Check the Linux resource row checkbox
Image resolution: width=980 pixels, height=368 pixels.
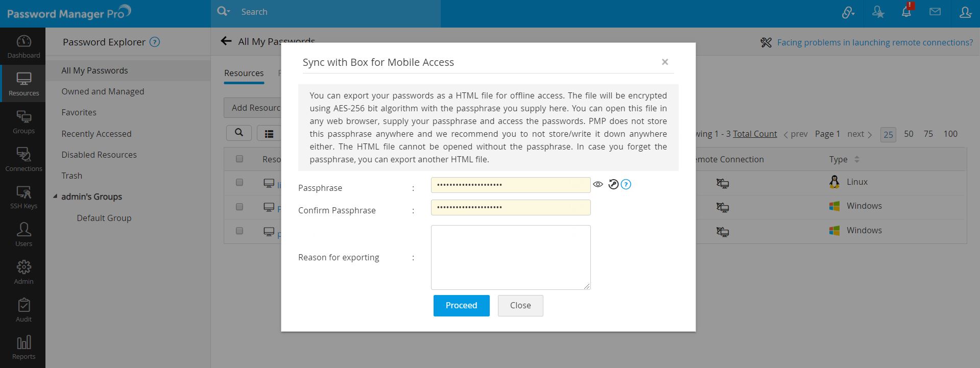coord(240,182)
